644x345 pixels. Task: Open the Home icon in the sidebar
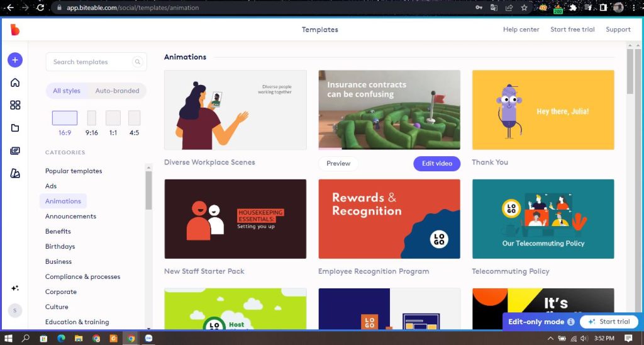pos(15,82)
